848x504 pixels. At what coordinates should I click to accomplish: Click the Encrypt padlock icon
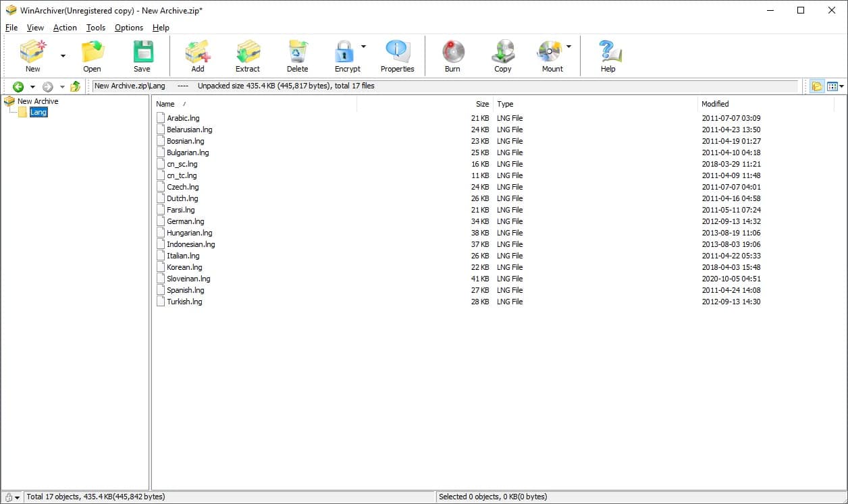[x=345, y=52]
